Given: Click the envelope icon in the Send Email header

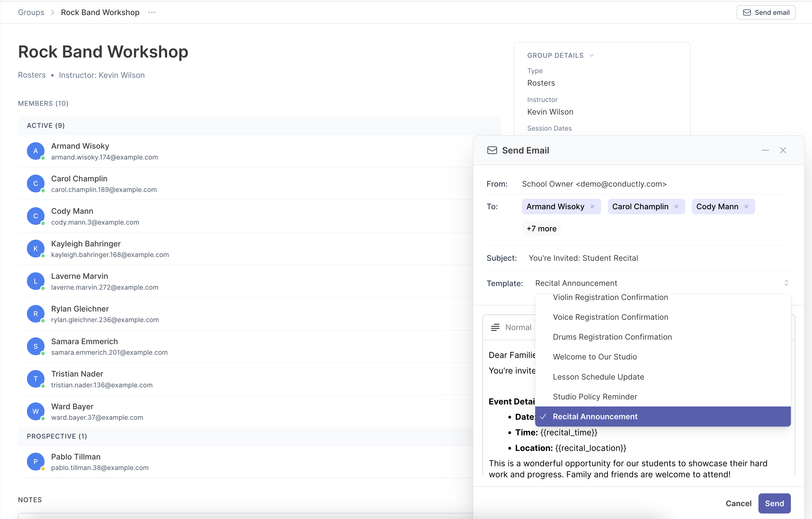Looking at the screenshot, I should [492, 150].
